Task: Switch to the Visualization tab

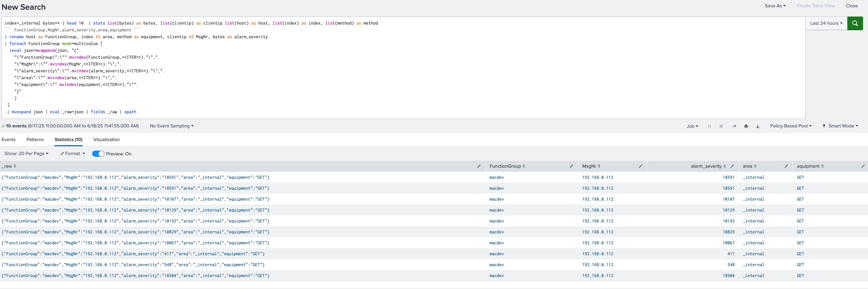Action: [x=106, y=140]
